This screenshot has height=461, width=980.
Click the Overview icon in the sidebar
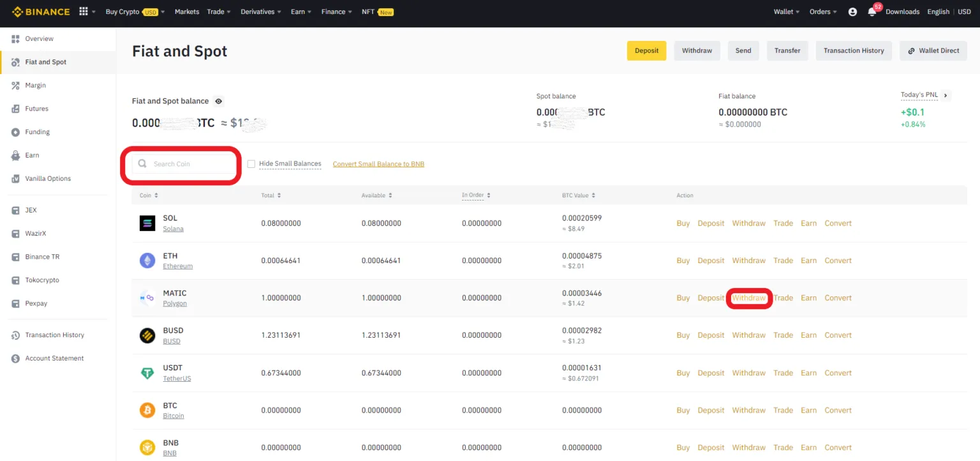[x=16, y=39]
